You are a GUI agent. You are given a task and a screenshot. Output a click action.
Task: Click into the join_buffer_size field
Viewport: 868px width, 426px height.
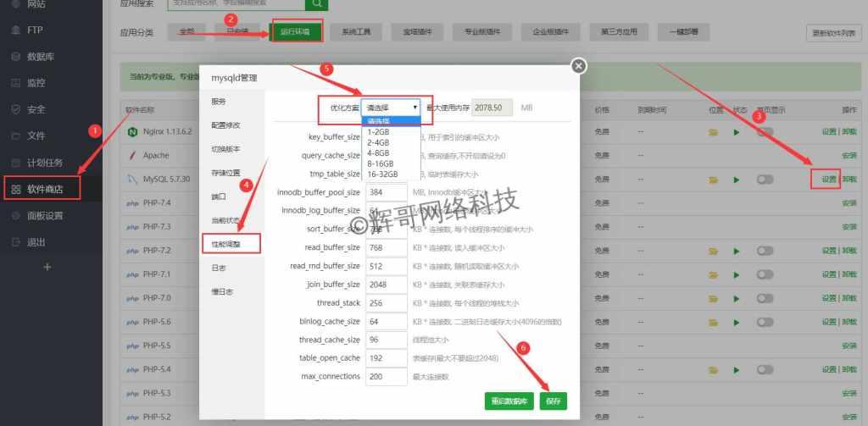(x=387, y=285)
